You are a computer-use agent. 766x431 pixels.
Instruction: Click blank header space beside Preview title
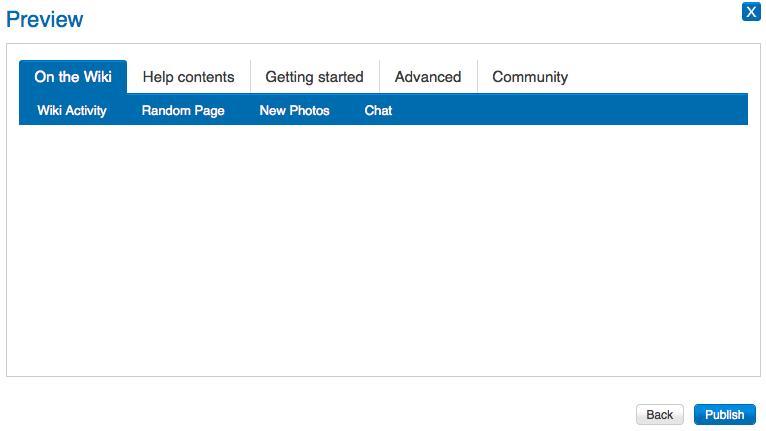[x=400, y=19]
